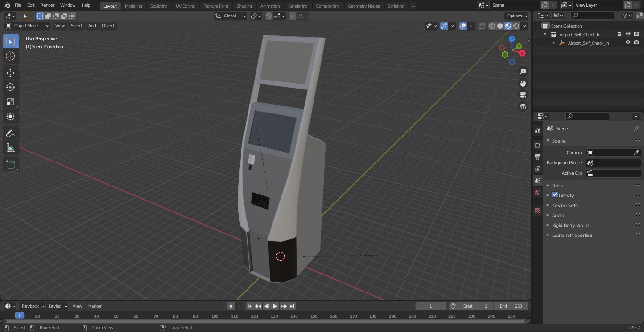The width and height of the screenshot is (644, 332).
Task: Open the View Layer properties tab
Action: point(537,169)
